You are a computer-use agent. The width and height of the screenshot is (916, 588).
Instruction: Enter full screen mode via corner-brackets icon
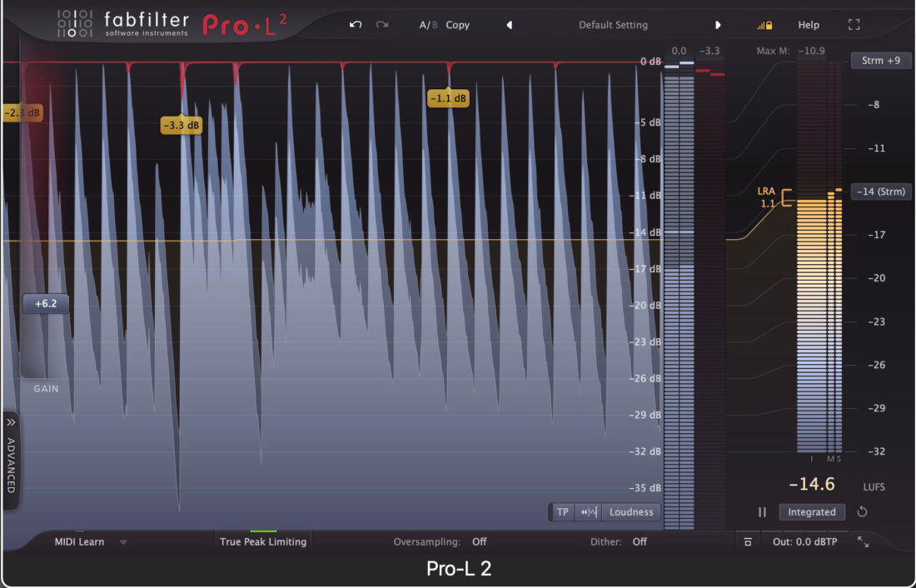[x=854, y=24]
